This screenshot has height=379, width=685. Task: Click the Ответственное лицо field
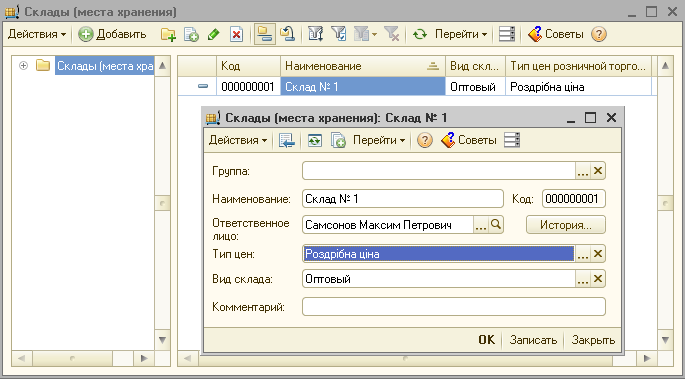coord(388,225)
